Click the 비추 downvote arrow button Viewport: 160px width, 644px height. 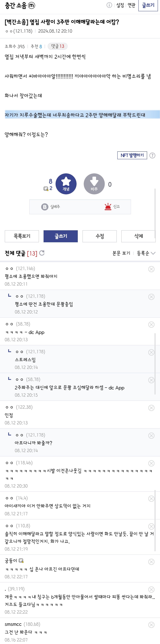point(94,184)
